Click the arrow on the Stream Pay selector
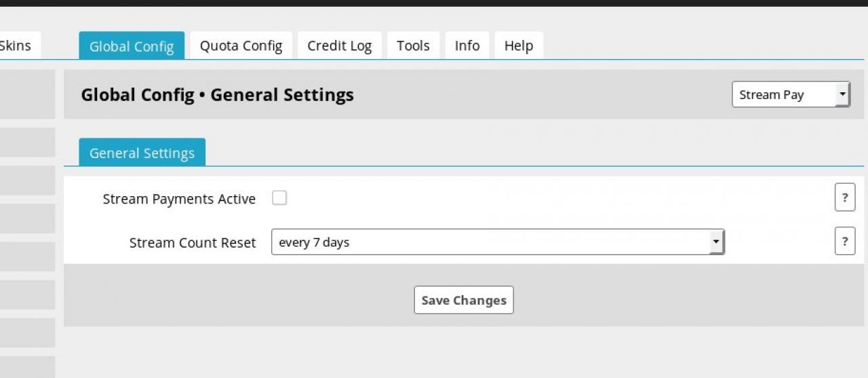 point(842,95)
